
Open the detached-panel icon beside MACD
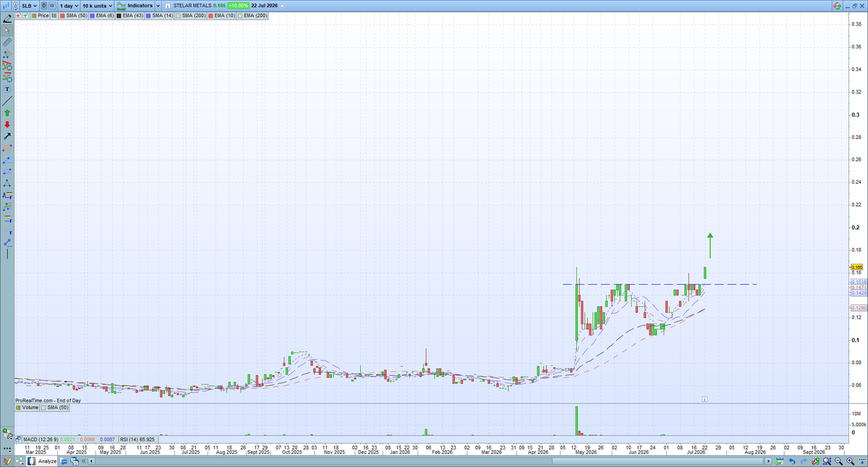coord(18,439)
